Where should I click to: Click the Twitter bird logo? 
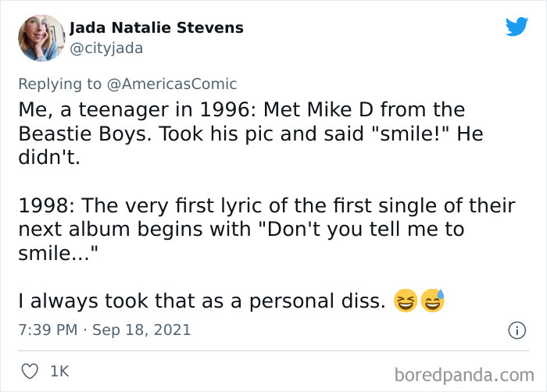coord(517,27)
